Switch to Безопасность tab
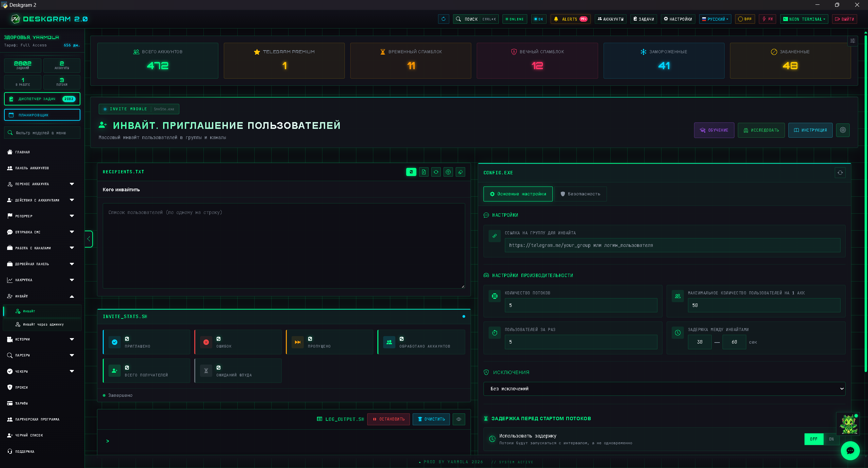The height and width of the screenshot is (468, 868). click(x=580, y=194)
